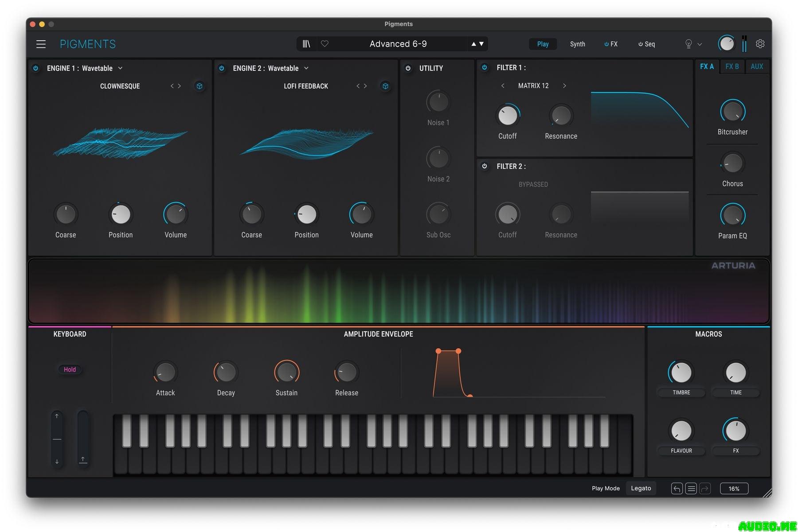798x532 pixels.
Task: Click the FLAVOUR macro name label
Action: tap(681, 450)
